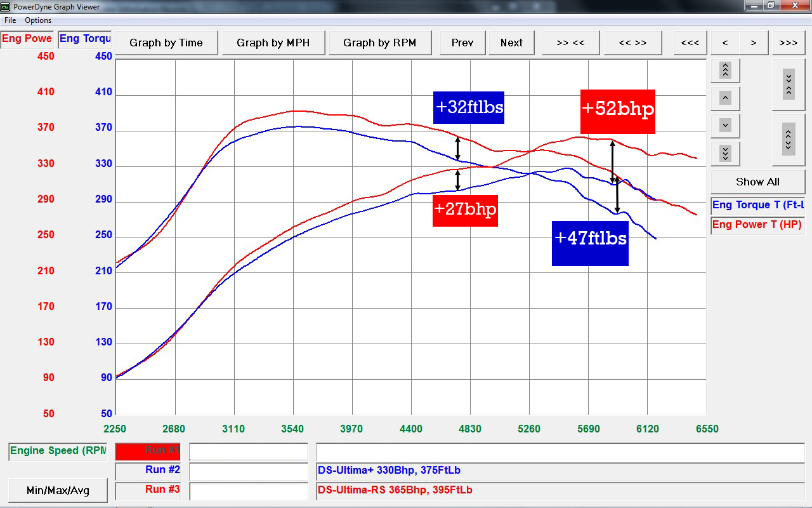Open the Options menu
This screenshot has width=812, height=508.
click(38, 20)
